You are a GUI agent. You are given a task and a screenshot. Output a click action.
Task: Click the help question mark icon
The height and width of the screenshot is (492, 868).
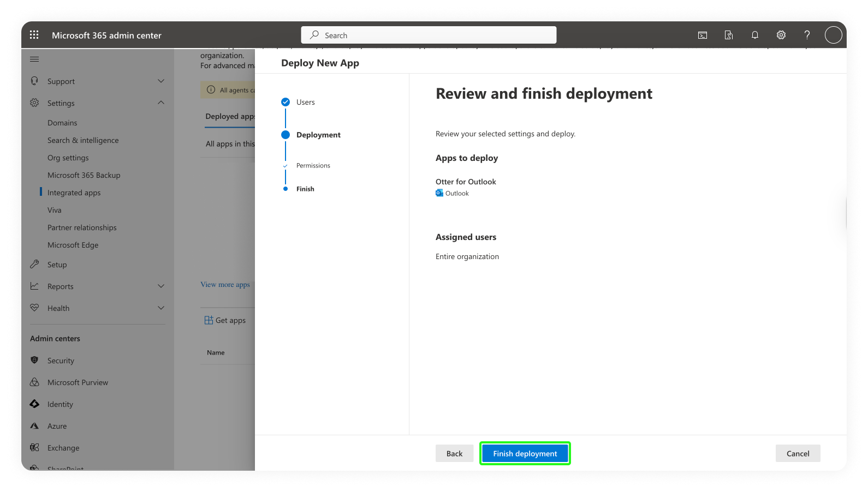click(807, 35)
